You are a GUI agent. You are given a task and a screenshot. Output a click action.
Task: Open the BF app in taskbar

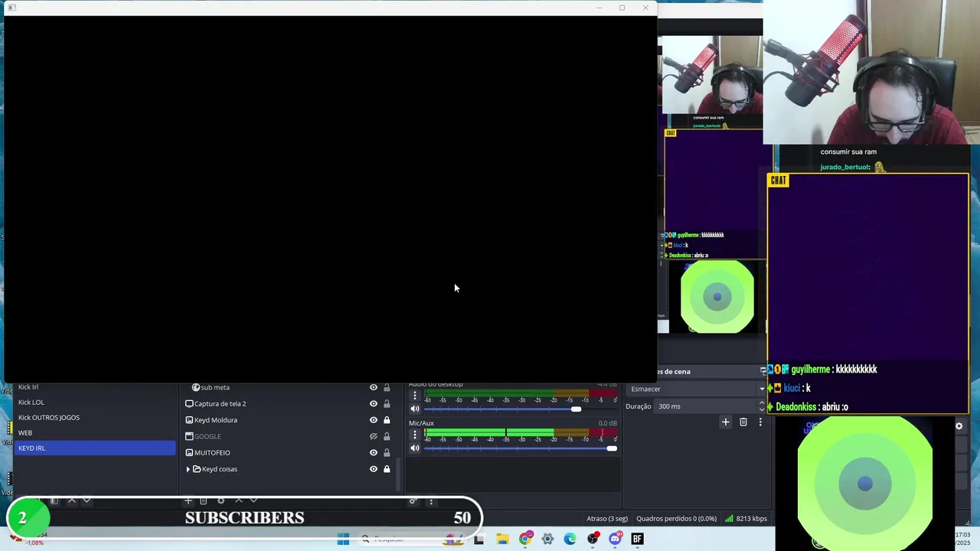coord(637,540)
